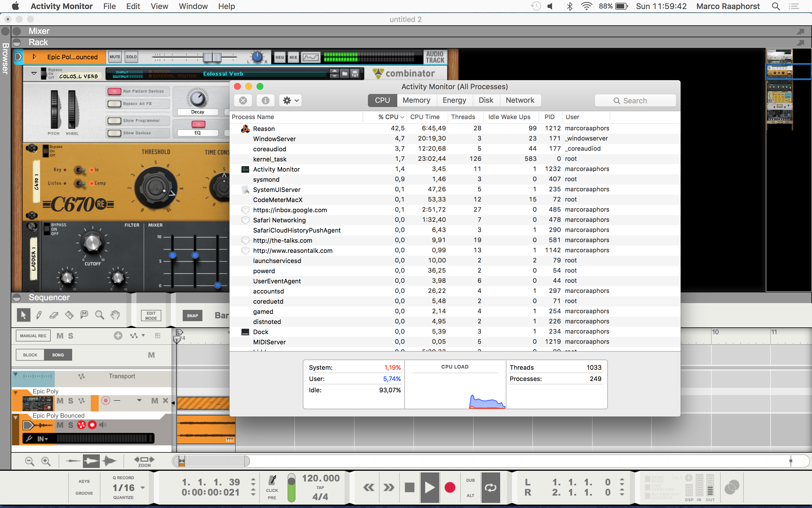
Task: Toggle SOLO on Epic Pol...ounced rack device
Action: click(131, 57)
